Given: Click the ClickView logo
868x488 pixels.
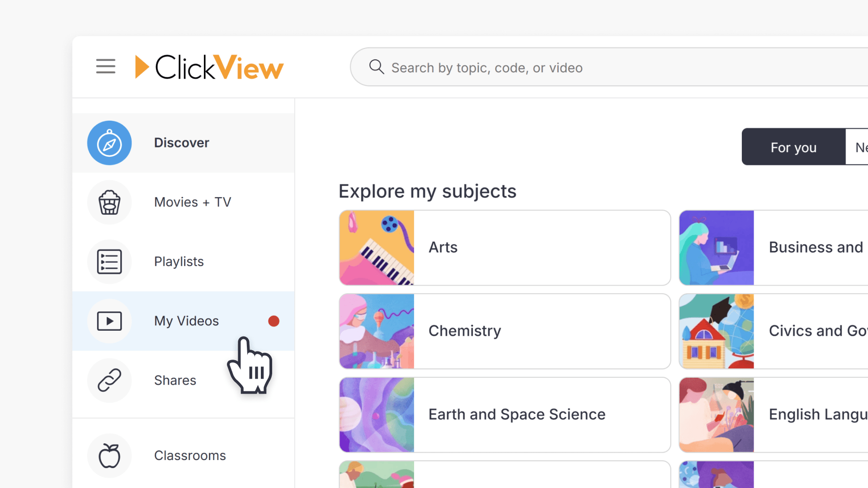Looking at the screenshot, I should [x=208, y=66].
